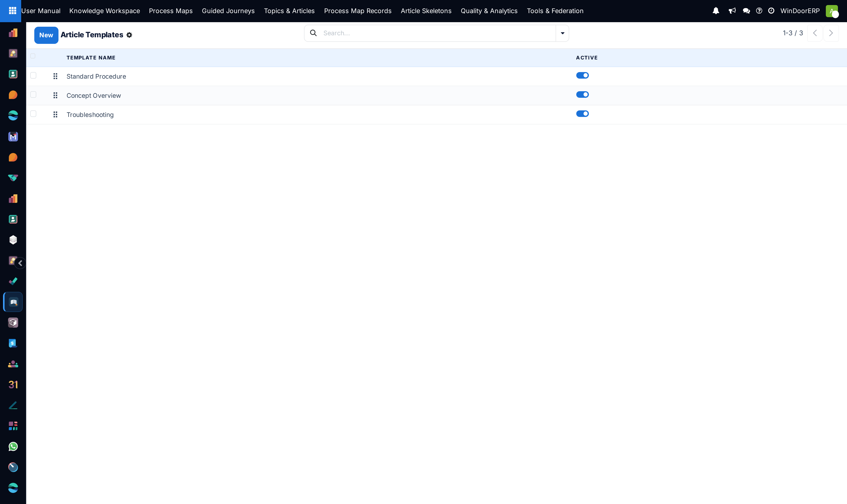
Task: Open the chat conversations icon
Action: [746, 11]
